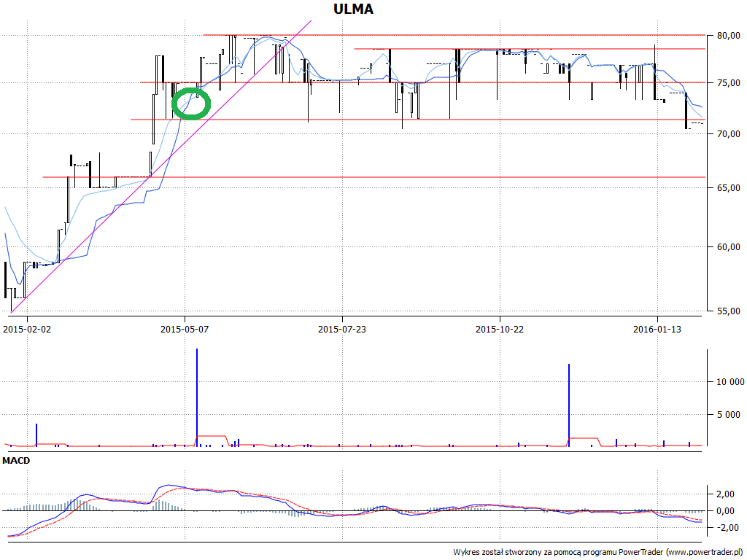Click the 75,00 price axis label
747x560 pixels.
pos(729,83)
